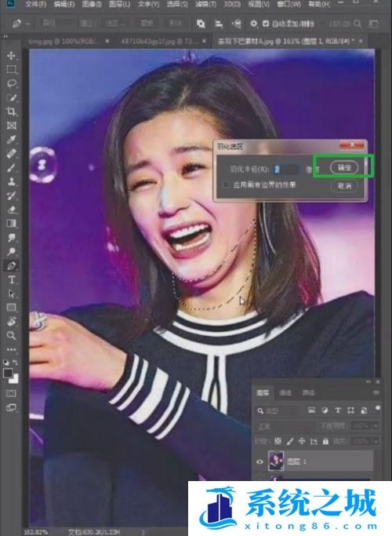
Task: Select the Frame tool
Action: coord(11,126)
